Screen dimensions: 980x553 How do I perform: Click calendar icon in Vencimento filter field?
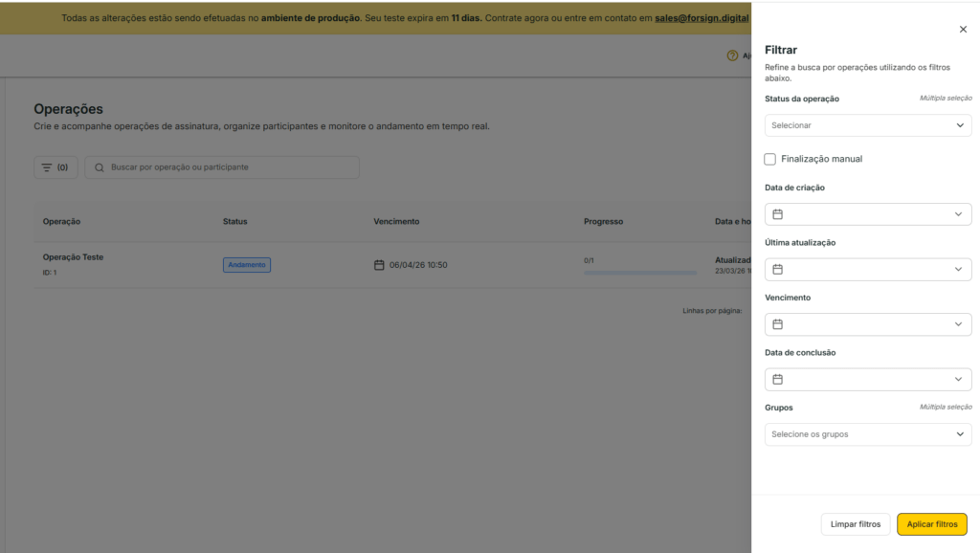pos(778,324)
